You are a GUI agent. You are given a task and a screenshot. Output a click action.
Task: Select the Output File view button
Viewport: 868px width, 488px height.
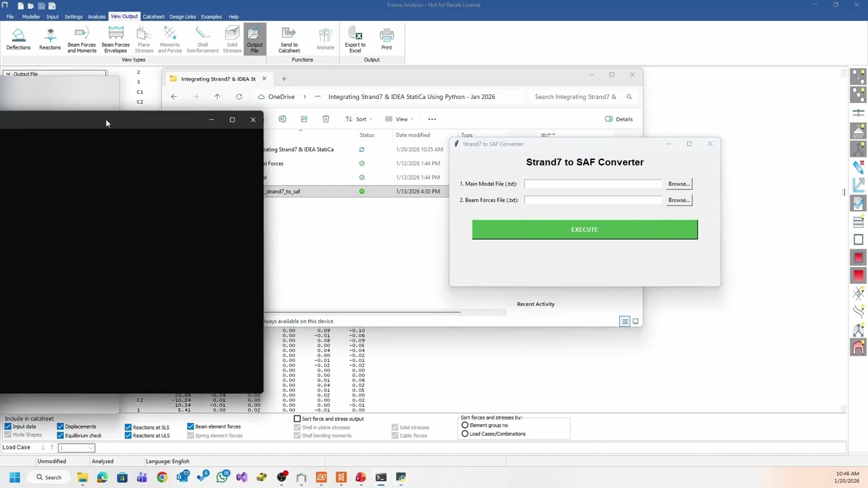click(254, 39)
